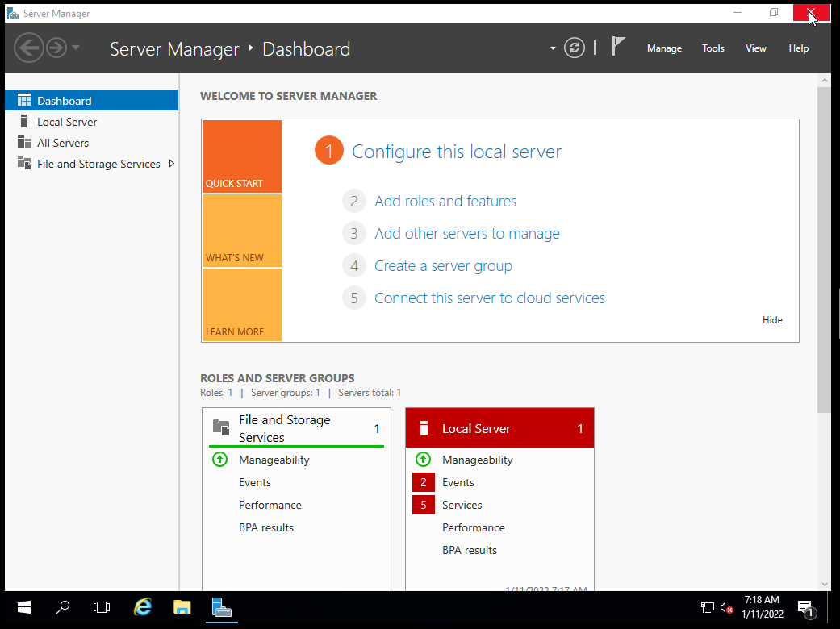
Task: Open the Help menu
Action: 798,48
